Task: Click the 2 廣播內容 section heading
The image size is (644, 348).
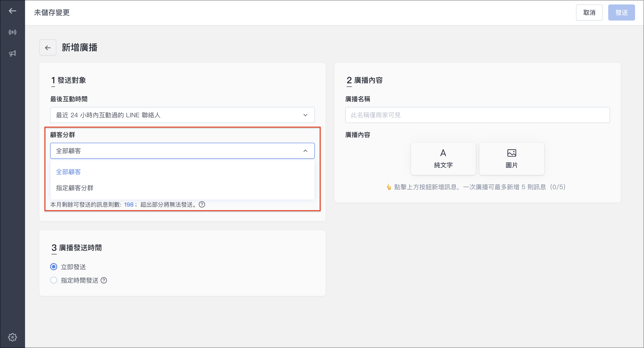Action: point(364,80)
